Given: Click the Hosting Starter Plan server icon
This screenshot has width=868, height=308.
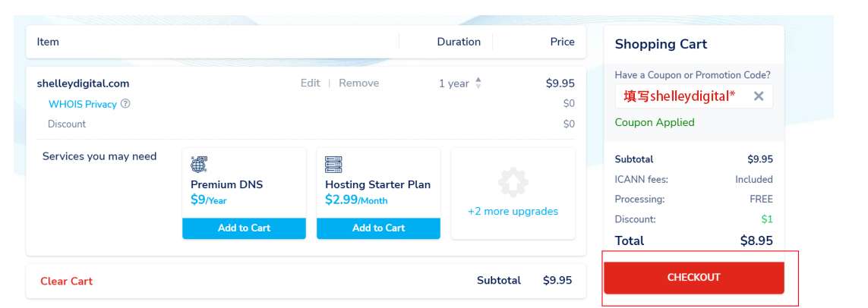Looking at the screenshot, I should pos(333,164).
